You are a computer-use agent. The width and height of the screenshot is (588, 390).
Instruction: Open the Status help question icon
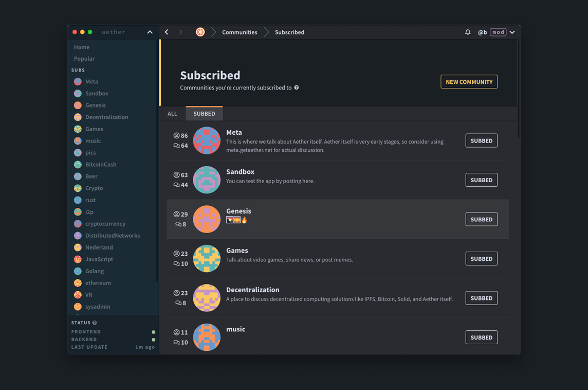[95, 323]
